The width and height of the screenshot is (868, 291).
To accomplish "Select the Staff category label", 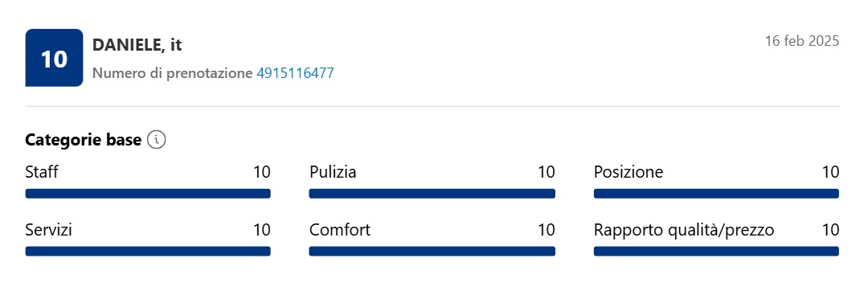I will pos(42,172).
